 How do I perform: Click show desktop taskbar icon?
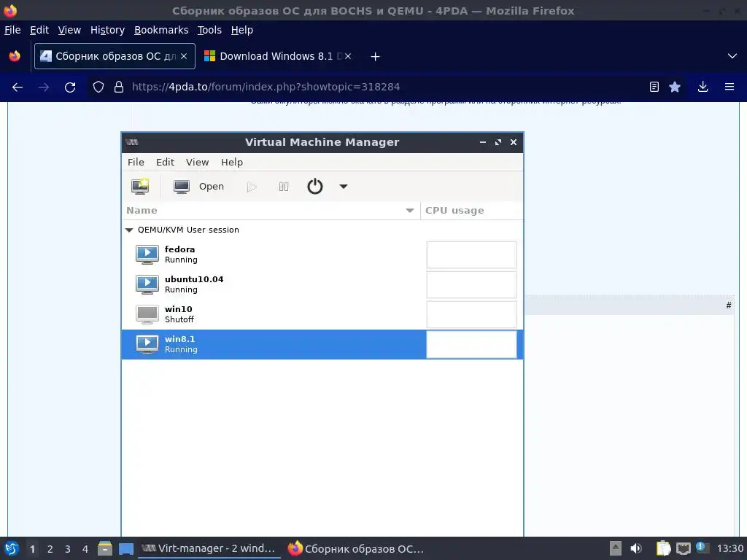126,549
